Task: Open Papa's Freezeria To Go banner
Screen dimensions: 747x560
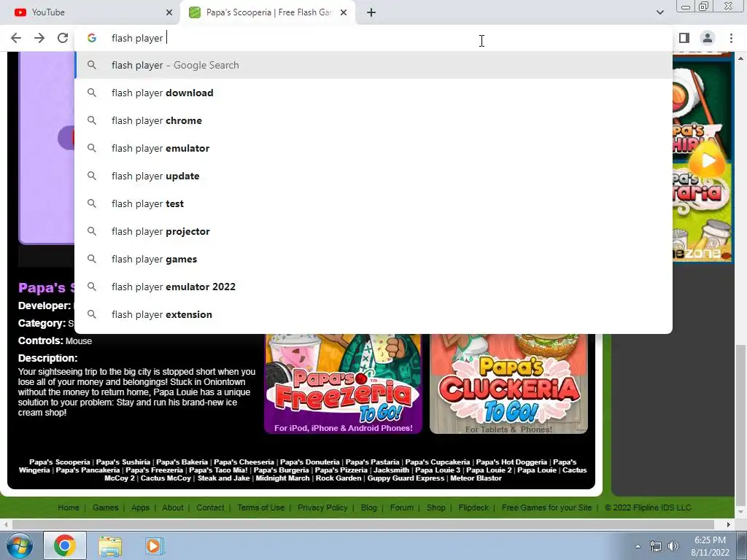Action: (x=343, y=384)
